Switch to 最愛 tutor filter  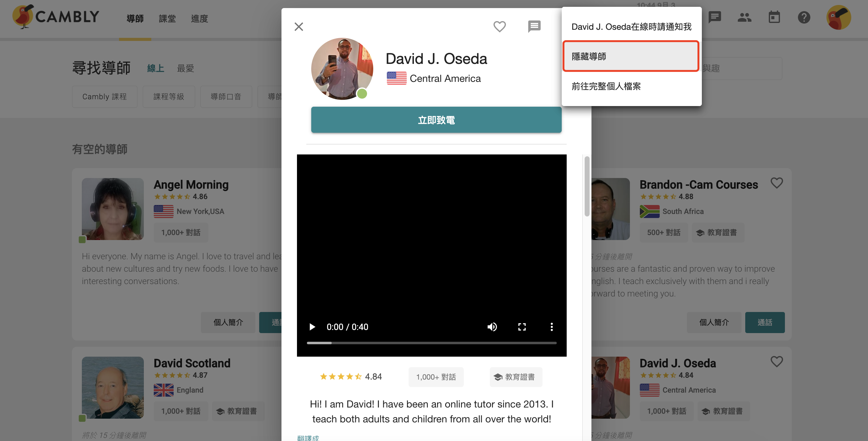click(186, 69)
